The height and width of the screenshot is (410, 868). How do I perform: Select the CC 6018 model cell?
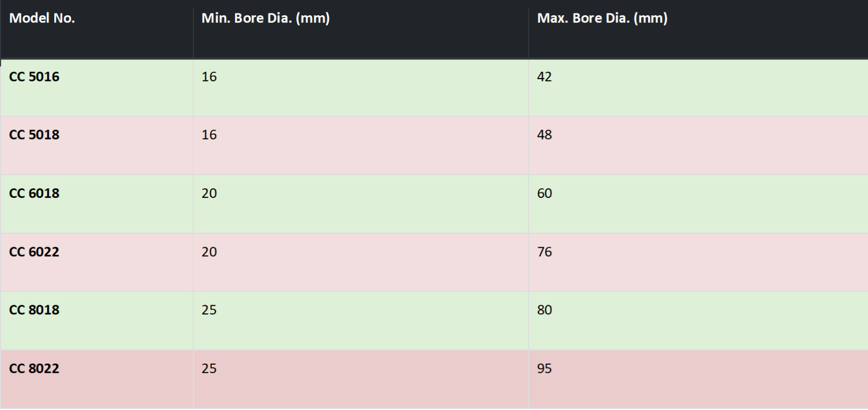click(34, 193)
